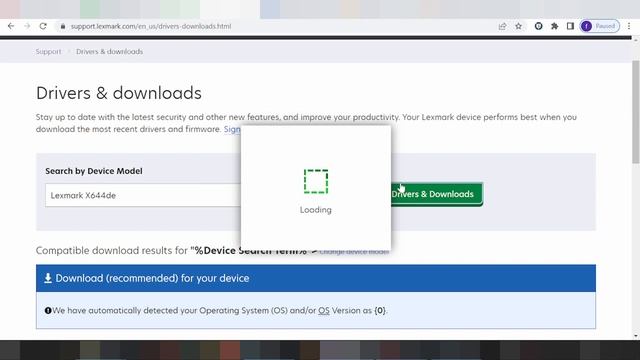Go back with browser back arrow

click(x=11, y=26)
